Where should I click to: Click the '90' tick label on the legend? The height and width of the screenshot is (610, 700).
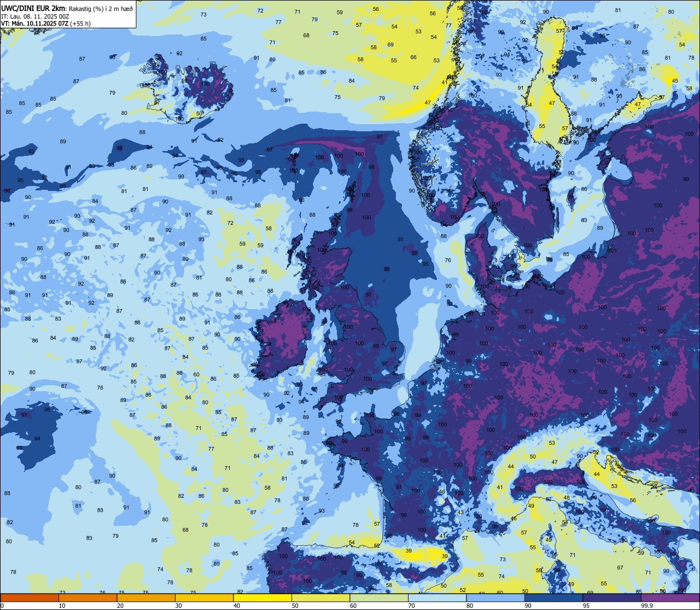pyautogui.click(x=528, y=606)
